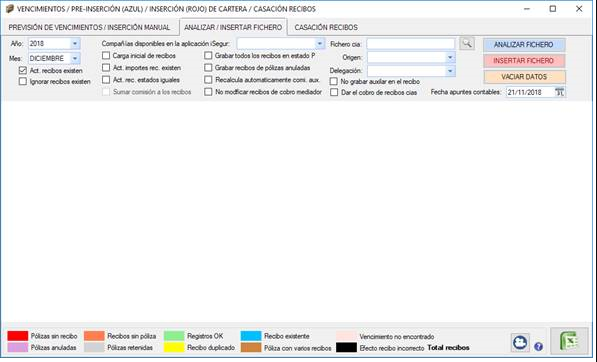Click the brown Póliza con varios recibos swatch

click(x=251, y=347)
